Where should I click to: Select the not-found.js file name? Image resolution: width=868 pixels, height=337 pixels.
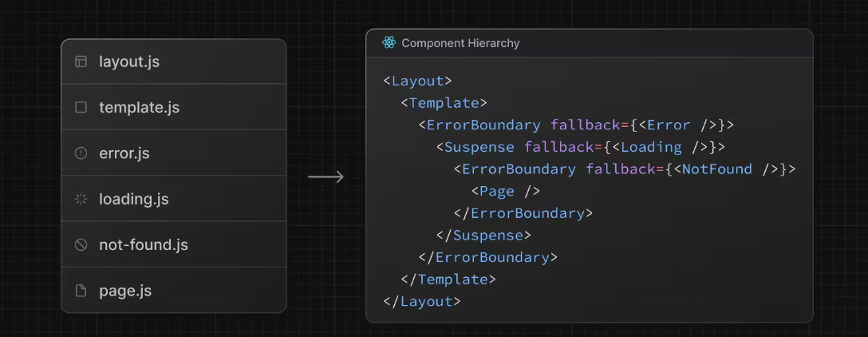tap(143, 245)
